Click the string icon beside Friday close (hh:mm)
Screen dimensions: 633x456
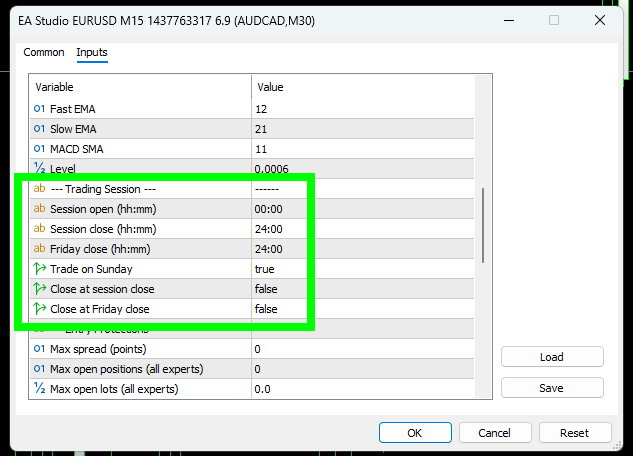(x=39, y=249)
